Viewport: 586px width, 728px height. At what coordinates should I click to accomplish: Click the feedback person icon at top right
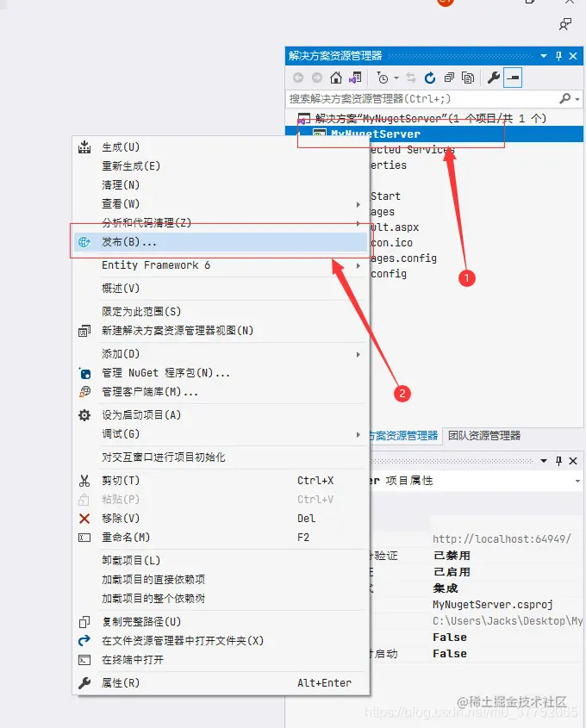pyautogui.click(x=565, y=24)
